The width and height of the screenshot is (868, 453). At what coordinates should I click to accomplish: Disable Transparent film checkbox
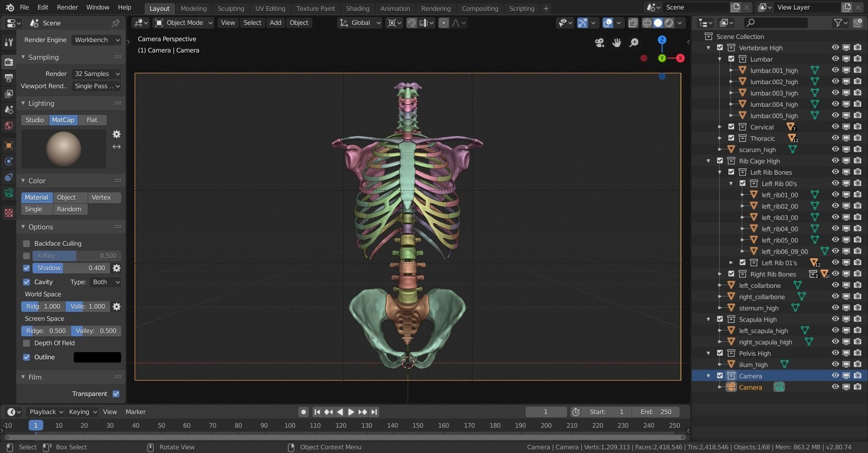click(x=116, y=394)
